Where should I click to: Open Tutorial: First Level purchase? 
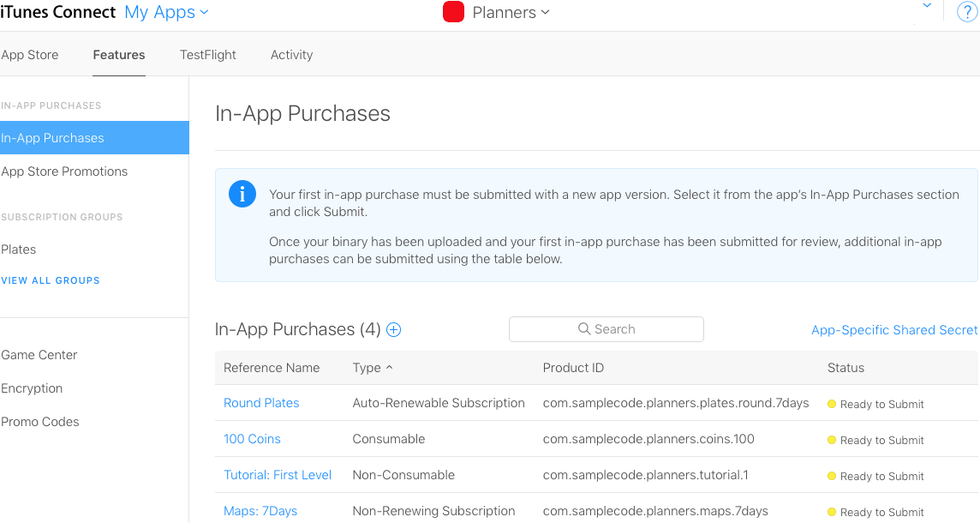coord(278,475)
